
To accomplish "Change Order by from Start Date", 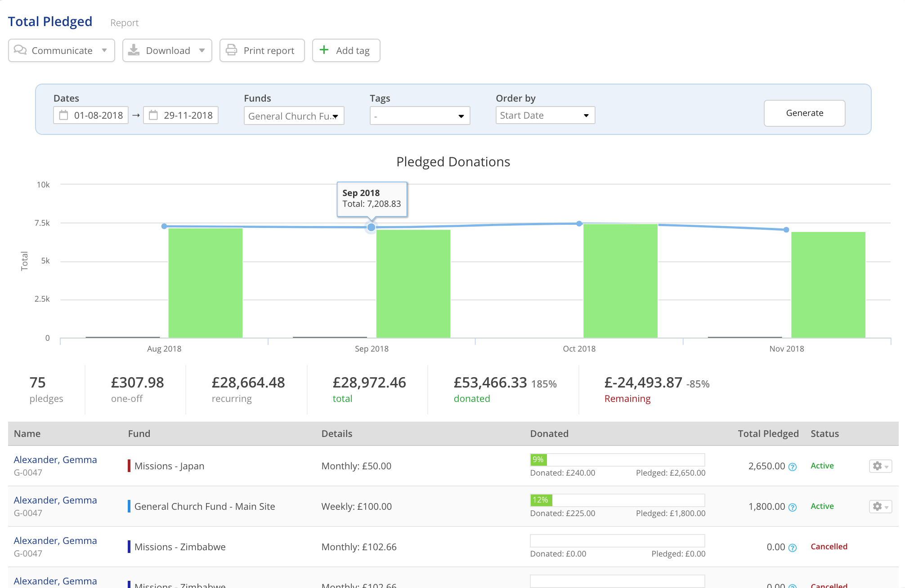I will pyautogui.click(x=545, y=115).
